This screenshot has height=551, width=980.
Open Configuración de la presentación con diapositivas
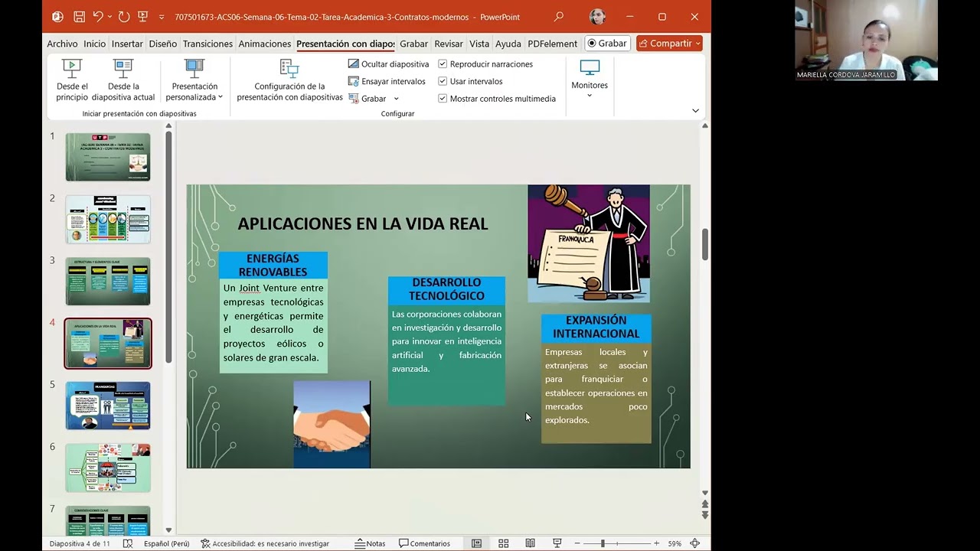pos(289,80)
